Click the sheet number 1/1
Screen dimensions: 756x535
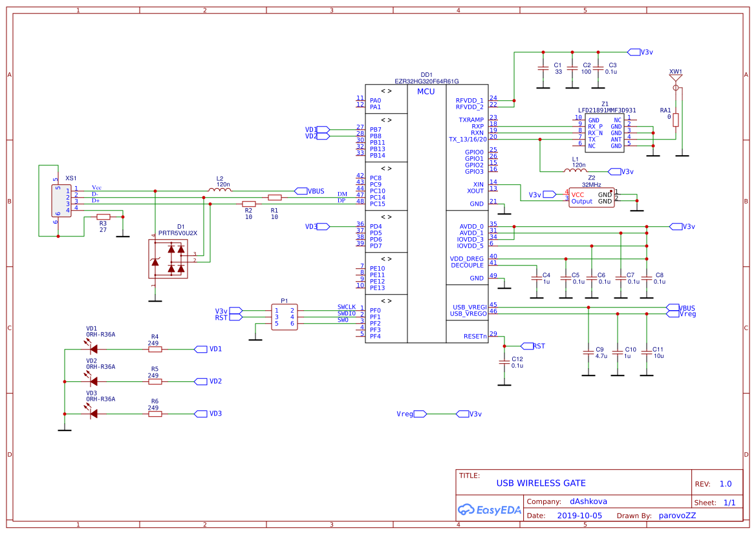coord(729,502)
